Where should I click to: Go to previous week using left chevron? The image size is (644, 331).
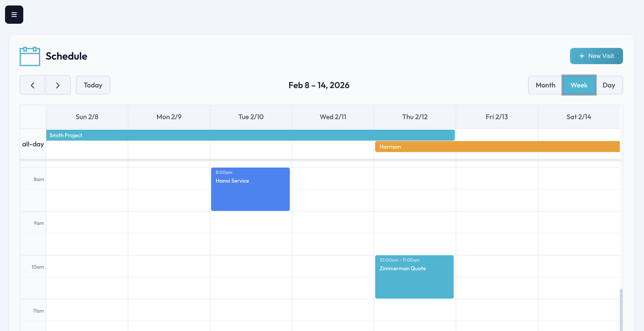coord(32,85)
